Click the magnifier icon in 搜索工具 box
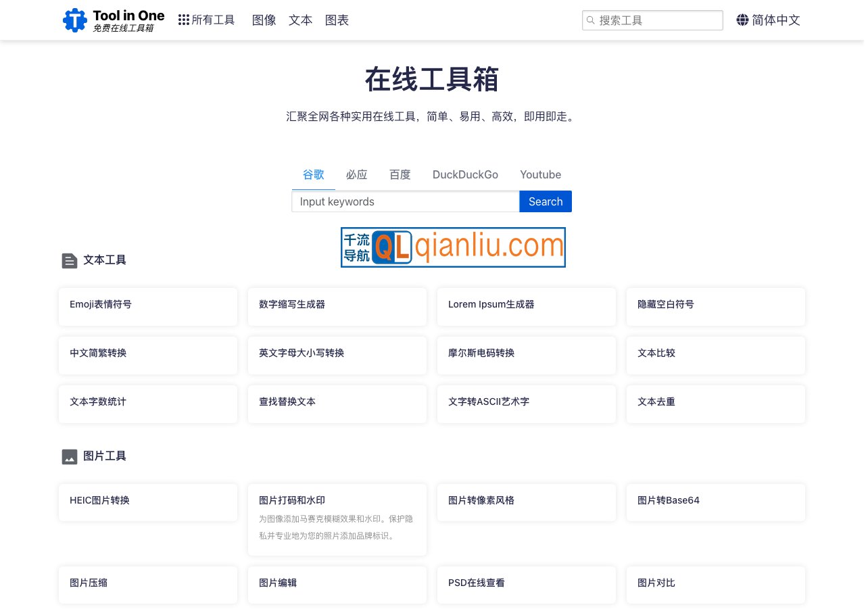 pyautogui.click(x=592, y=20)
